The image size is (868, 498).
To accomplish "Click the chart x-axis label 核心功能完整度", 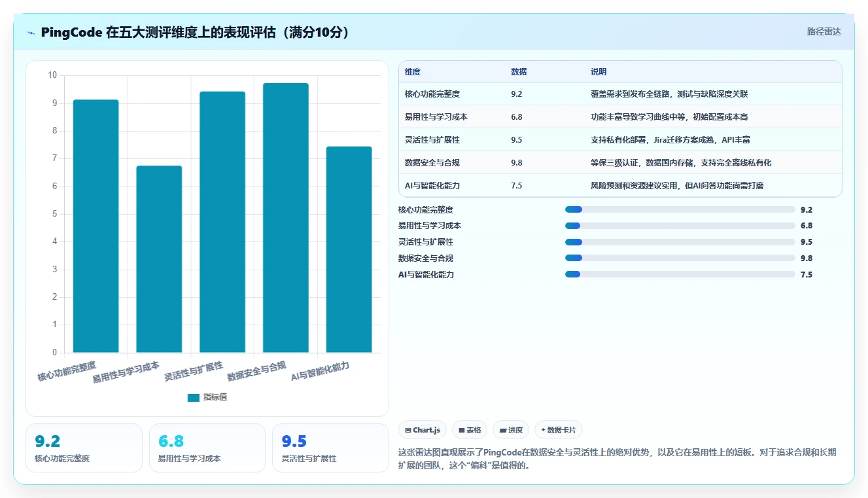I will (x=67, y=371).
